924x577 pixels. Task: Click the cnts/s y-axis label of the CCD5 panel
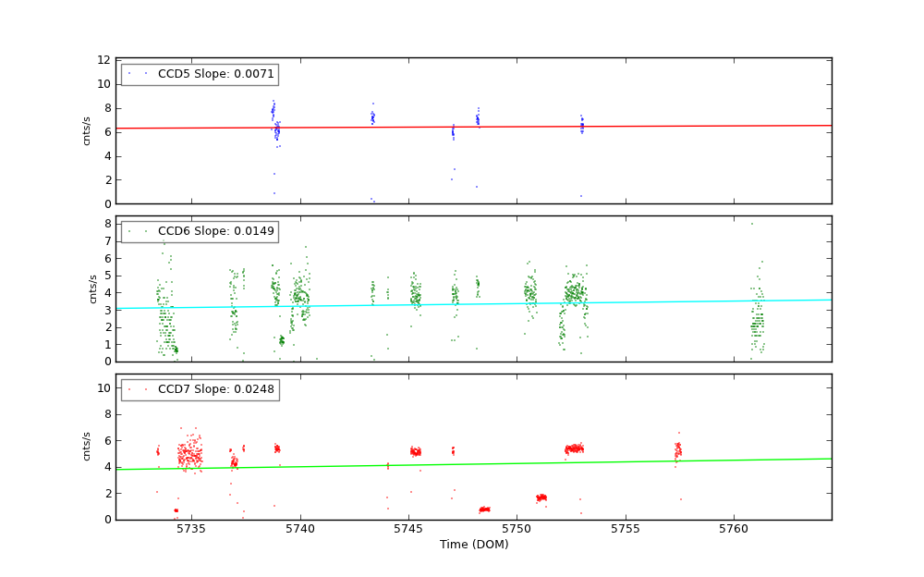point(87,130)
